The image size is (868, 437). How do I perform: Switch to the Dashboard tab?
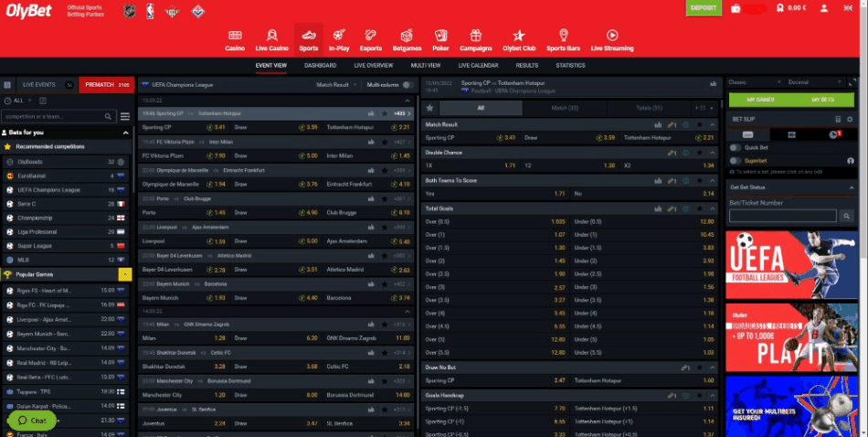point(320,65)
